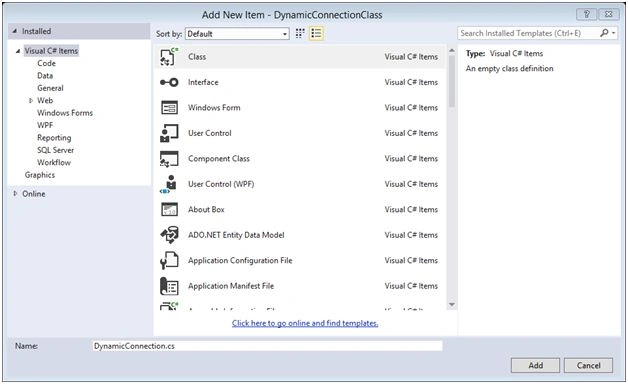Open the Sort by Default dropdown
The height and width of the screenshot is (384, 628).
coord(237,34)
